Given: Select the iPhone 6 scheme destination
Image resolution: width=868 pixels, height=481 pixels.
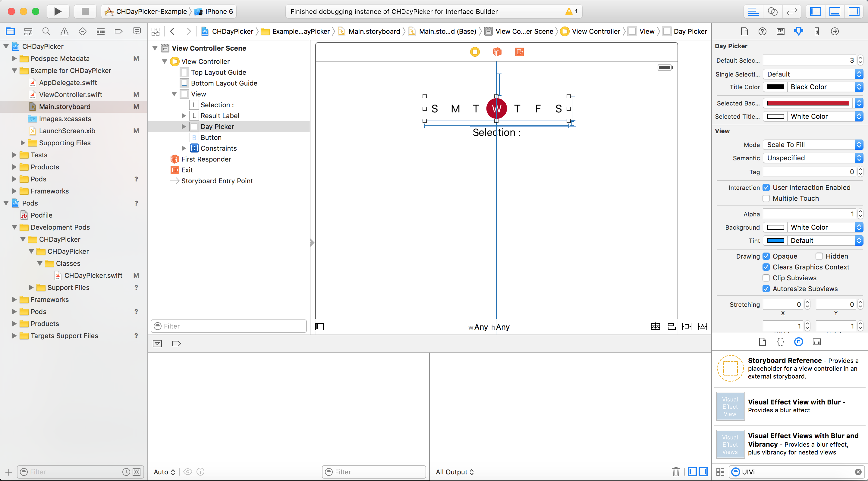Looking at the screenshot, I should click(218, 11).
